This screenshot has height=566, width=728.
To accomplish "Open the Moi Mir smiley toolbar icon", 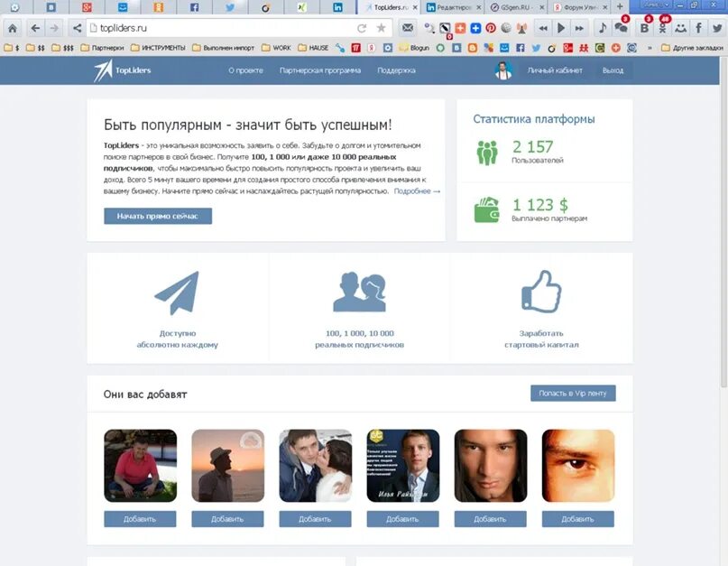I will [681, 28].
